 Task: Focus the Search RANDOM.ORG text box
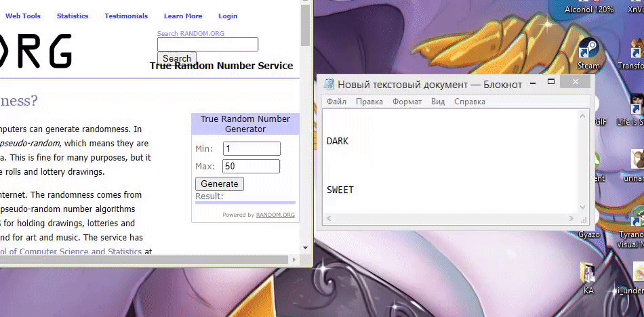click(x=207, y=44)
